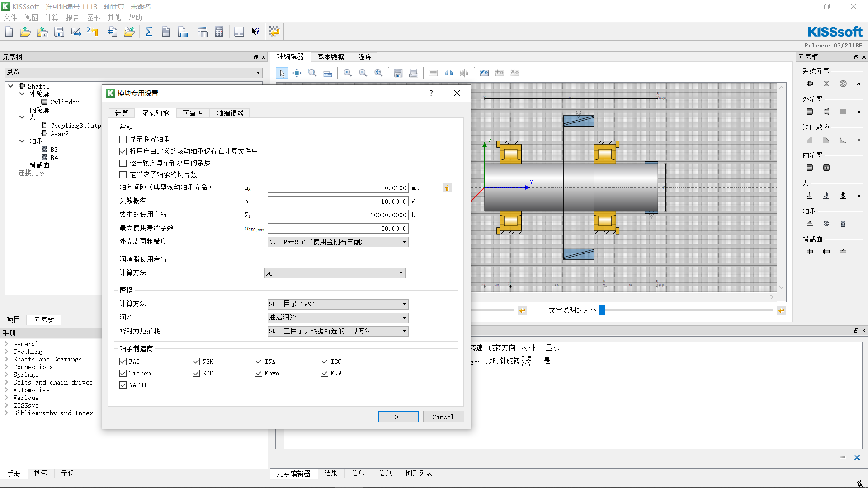The width and height of the screenshot is (868, 488).
Task: Click the zoom out magnifier icon
Action: click(363, 73)
